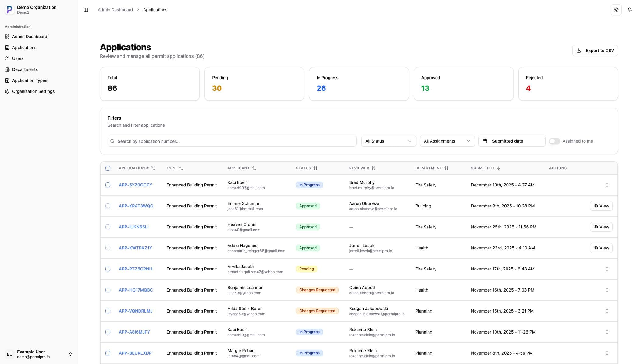Image resolution: width=640 pixels, height=364 pixels.
Task: Open actions menu for APP-HQ17MQBC
Action: click(607, 290)
